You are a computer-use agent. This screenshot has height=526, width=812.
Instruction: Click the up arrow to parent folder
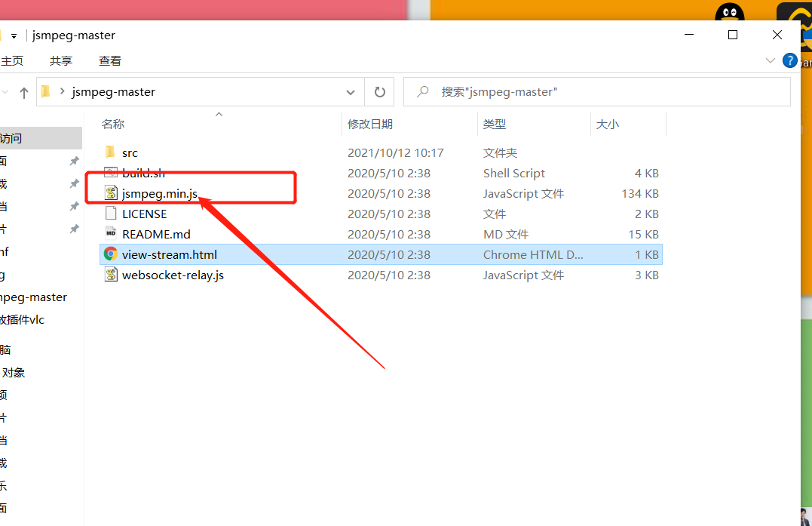click(x=23, y=91)
